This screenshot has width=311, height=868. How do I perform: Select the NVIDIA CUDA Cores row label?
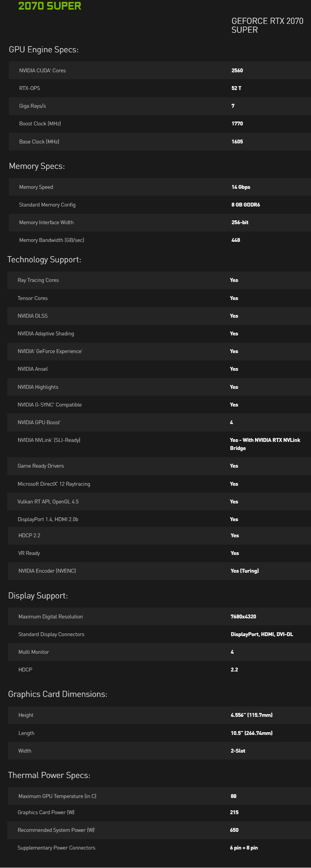(x=42, y=70)
